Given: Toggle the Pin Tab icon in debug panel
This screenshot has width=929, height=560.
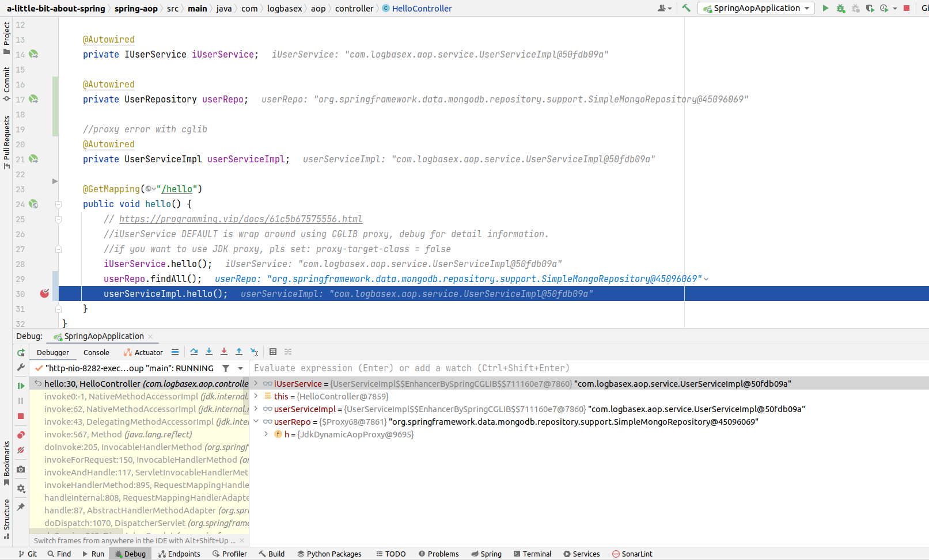Looking at the screenshot, I should click(x=21, y=507).
